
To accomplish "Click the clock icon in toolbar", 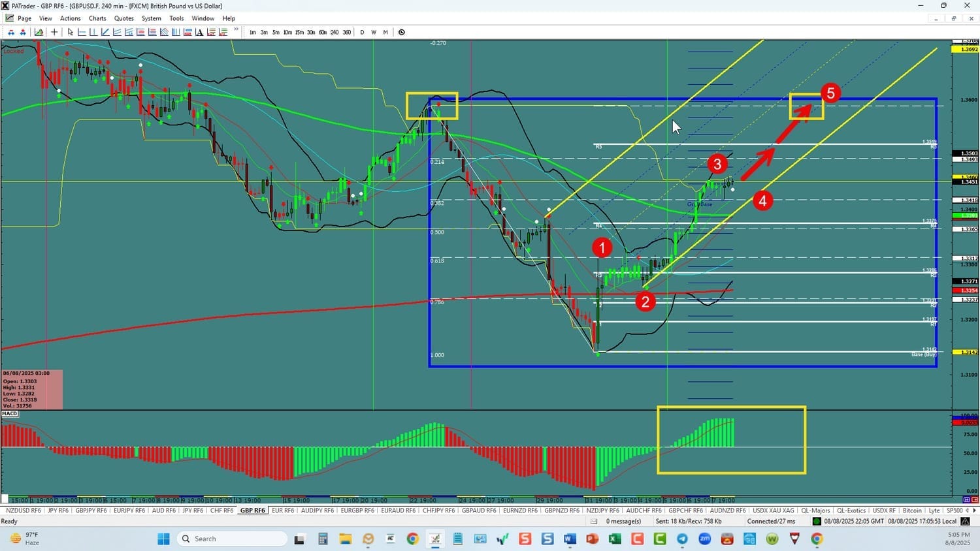I will tap(402, 32).
